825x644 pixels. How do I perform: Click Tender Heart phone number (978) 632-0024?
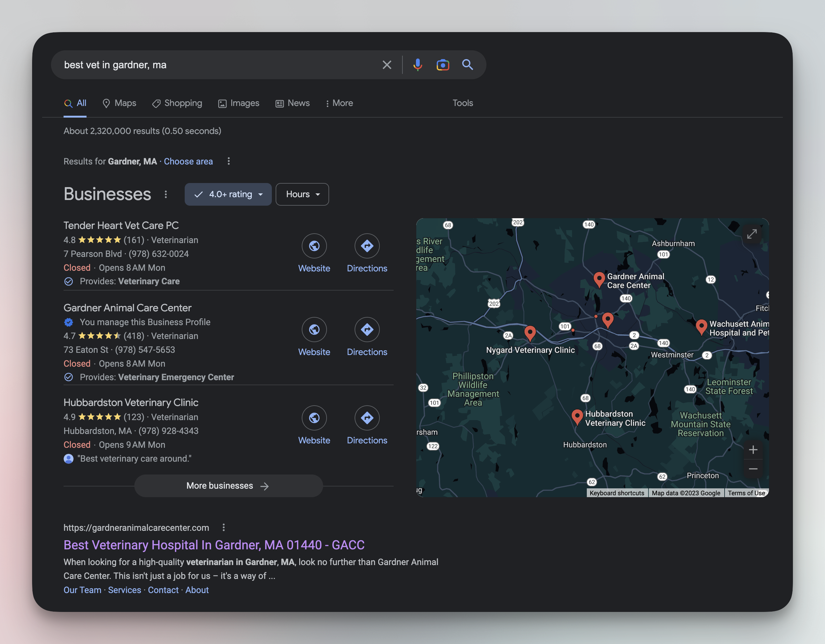coord(159,254)
